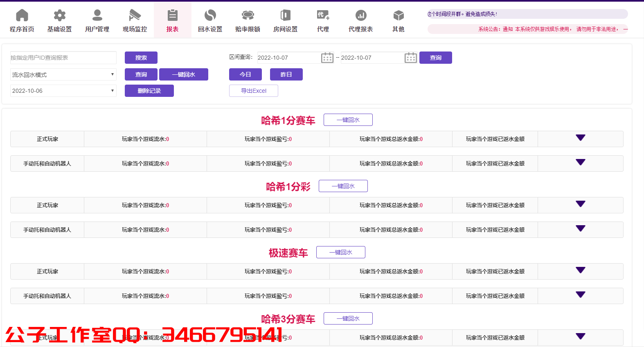
Task: Open 赔率限额 icon
Action: [248, 16]
